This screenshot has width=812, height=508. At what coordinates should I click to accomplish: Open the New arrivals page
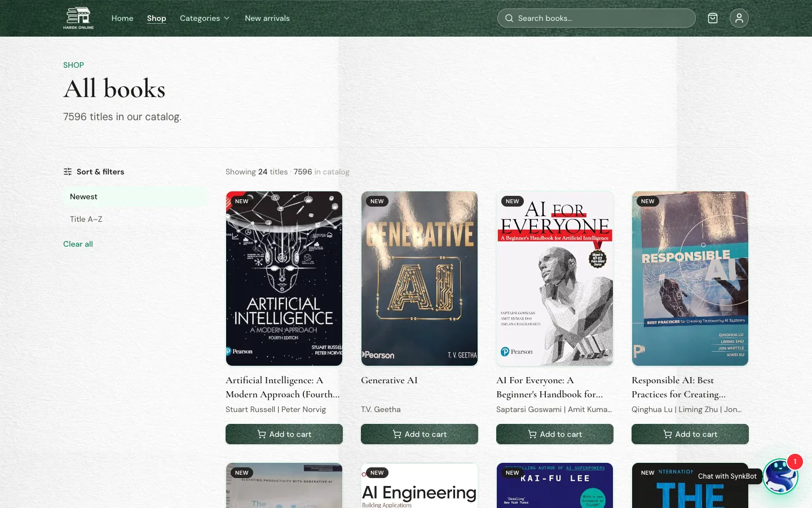pos(267,18)
